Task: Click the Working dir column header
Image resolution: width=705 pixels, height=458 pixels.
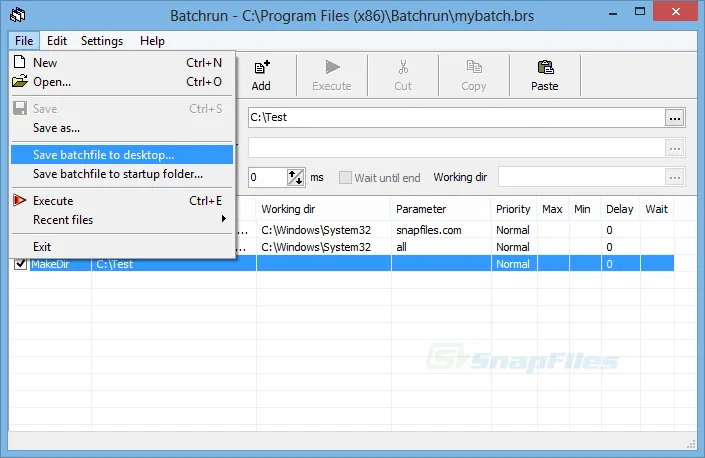Action: click(323, 209)
